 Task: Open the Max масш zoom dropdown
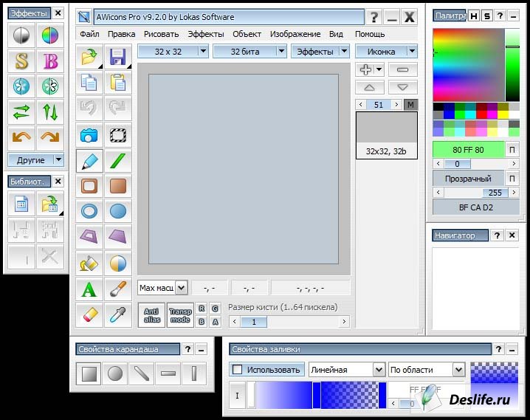coord(181,288)
